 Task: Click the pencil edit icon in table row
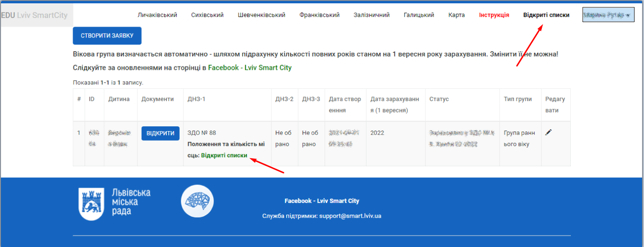[548, 133]
